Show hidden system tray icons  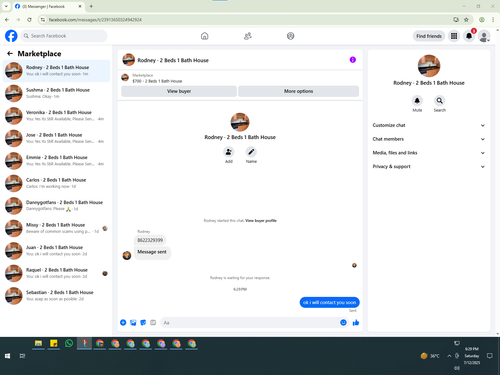pyautogui.click(x=449, y=356)
